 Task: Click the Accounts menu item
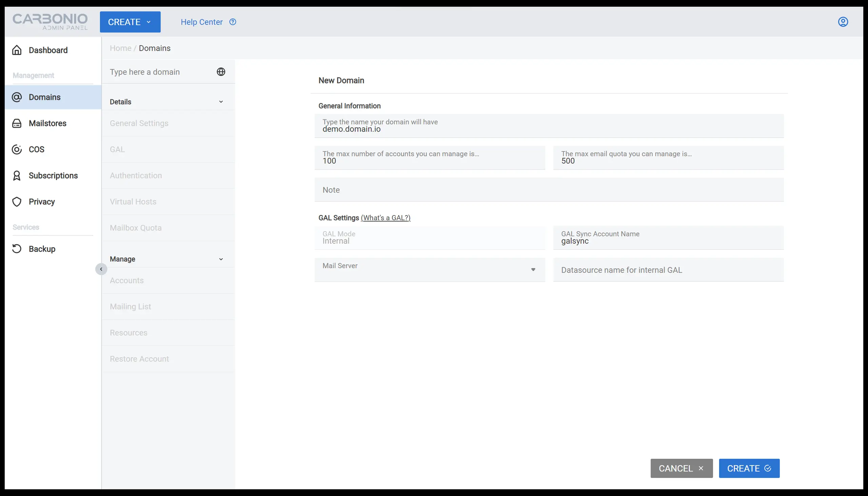coord(127,281)
